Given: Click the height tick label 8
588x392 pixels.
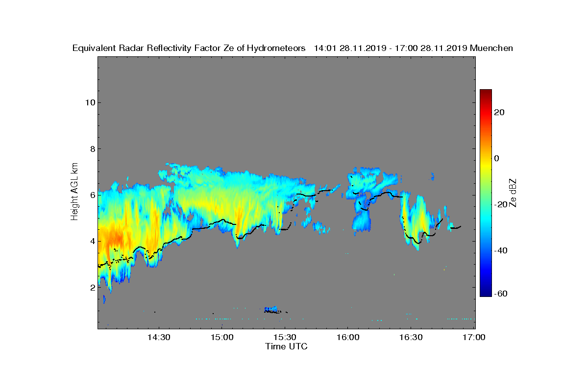Looking at the screenshot, I should click(x=92, y=149).
